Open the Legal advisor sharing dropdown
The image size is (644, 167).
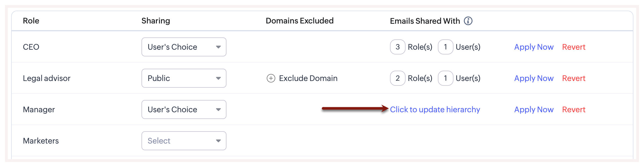click(x=184, y=78)
